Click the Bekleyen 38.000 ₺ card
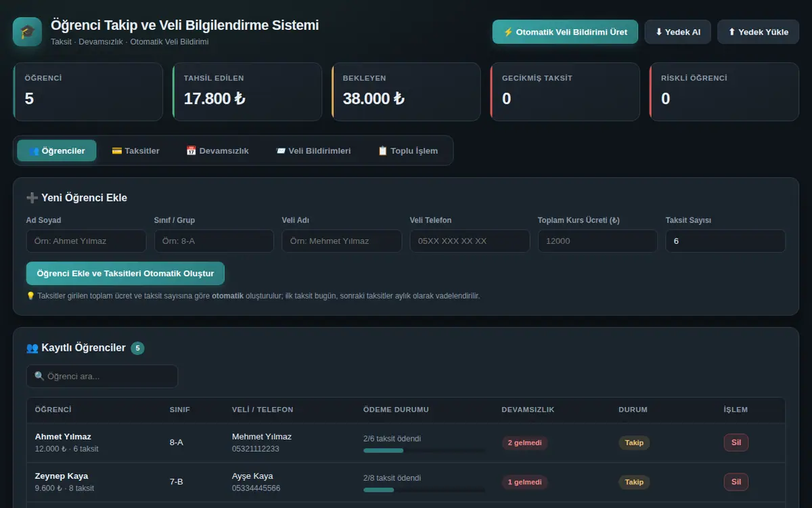This screenshot has width=812, height=508. 406,92
